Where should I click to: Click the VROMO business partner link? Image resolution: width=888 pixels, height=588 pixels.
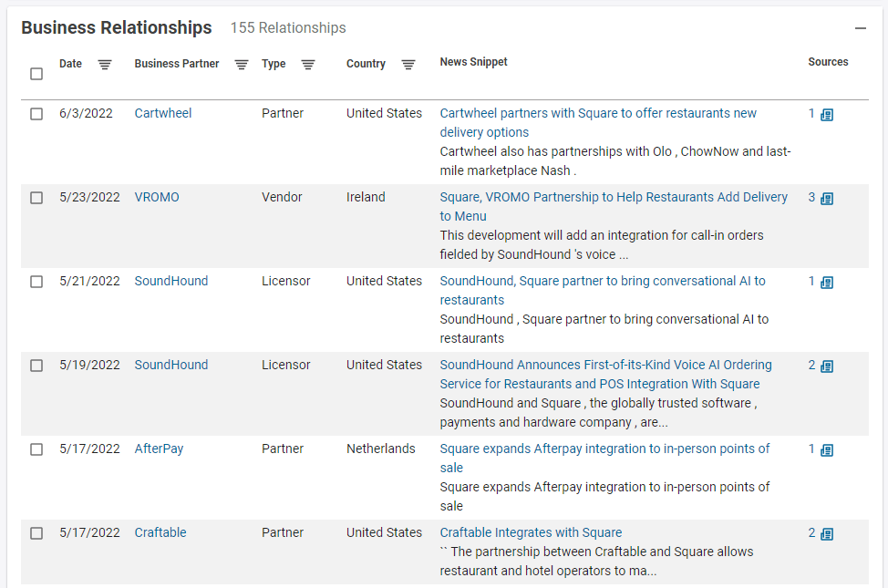point(157,198)
